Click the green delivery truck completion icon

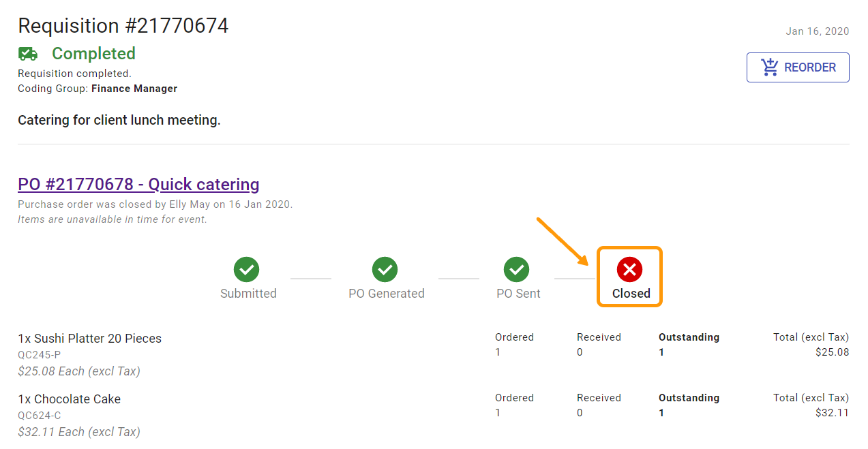(x=27, y=53)
